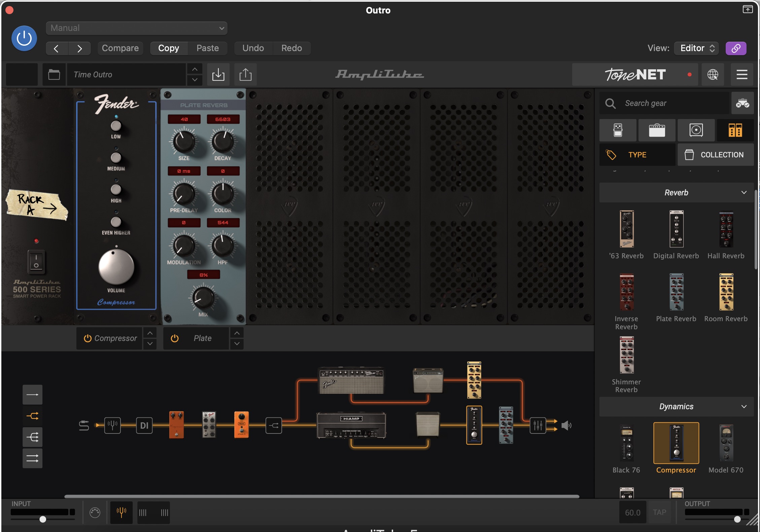Click the export share preset icon
760x532 pixels.
coord(245,75)
